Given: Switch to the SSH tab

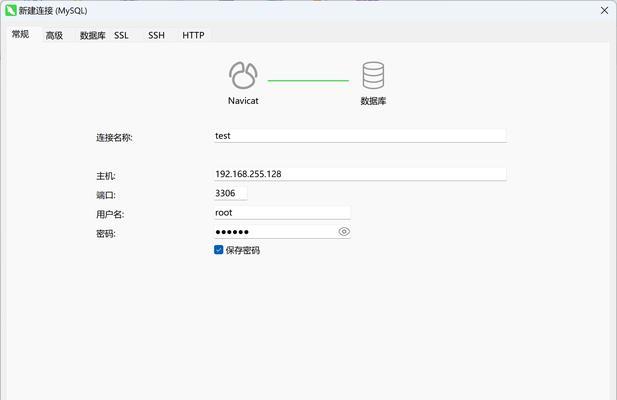Looking at the screenshot, I should pyautogui.click(x=156, y=35).
